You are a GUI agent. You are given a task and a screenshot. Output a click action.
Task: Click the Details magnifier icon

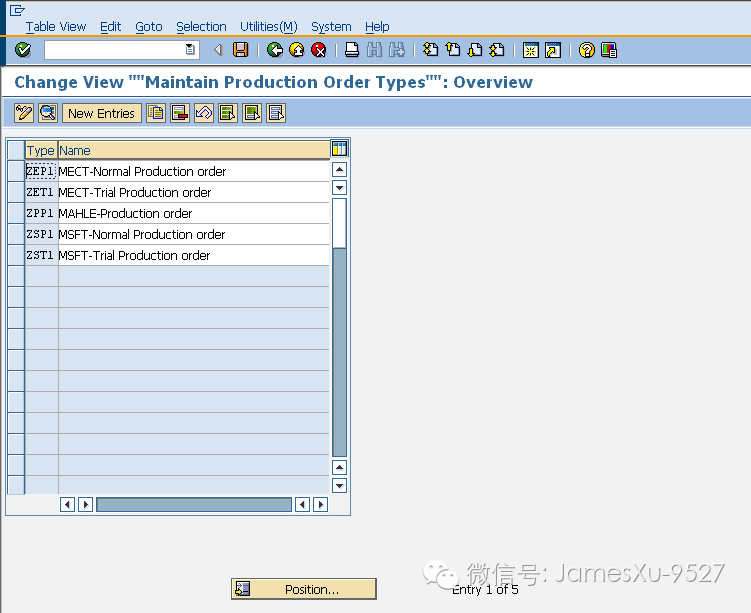tap(48, 113)
